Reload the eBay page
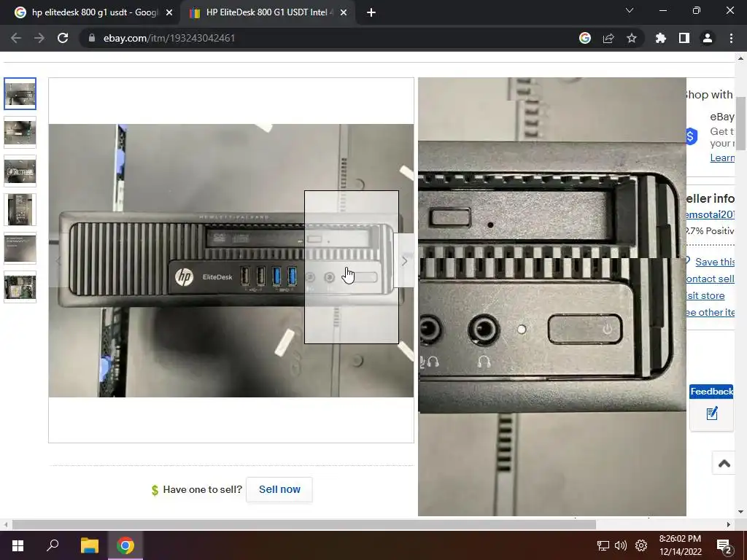The width and height of the screenshot is (747, 560). click(63, 38)
